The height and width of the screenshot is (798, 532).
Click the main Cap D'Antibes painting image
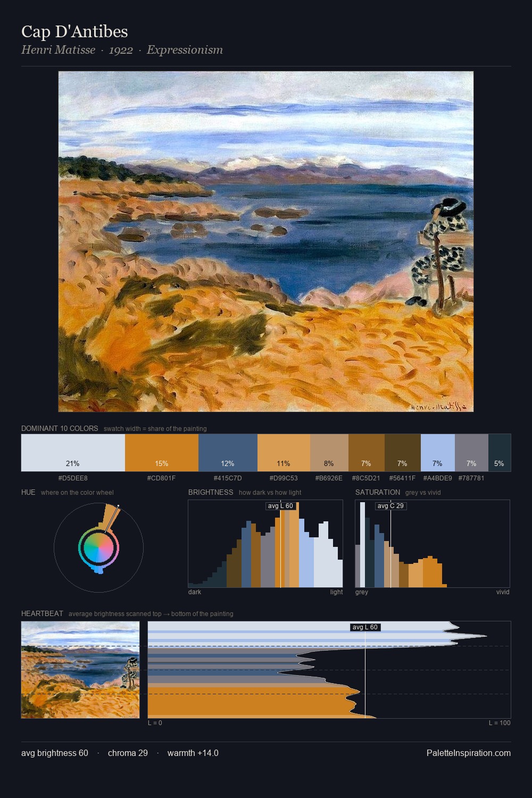(x=266, y=242)
